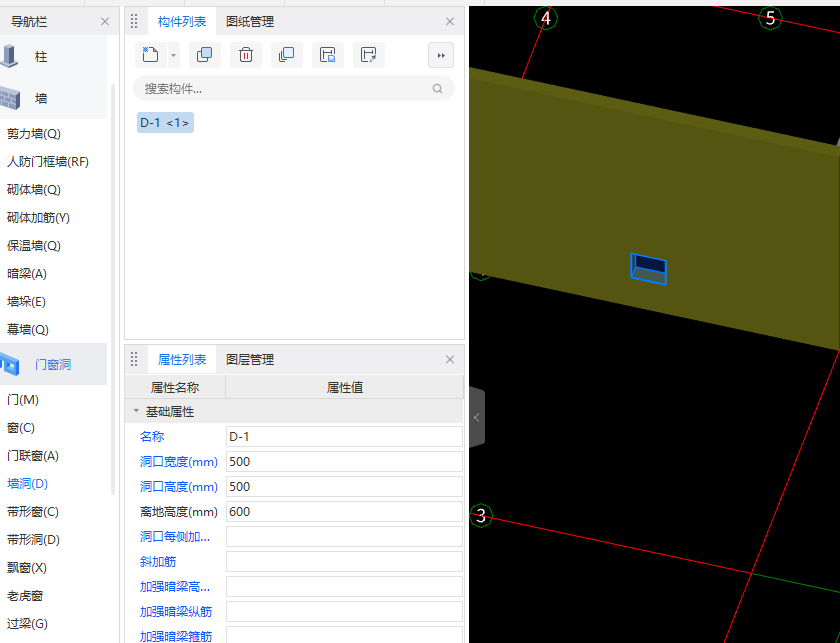840x643 pixels.
Task: Click the Copy component icon
Action: click(x=205, y=55)
